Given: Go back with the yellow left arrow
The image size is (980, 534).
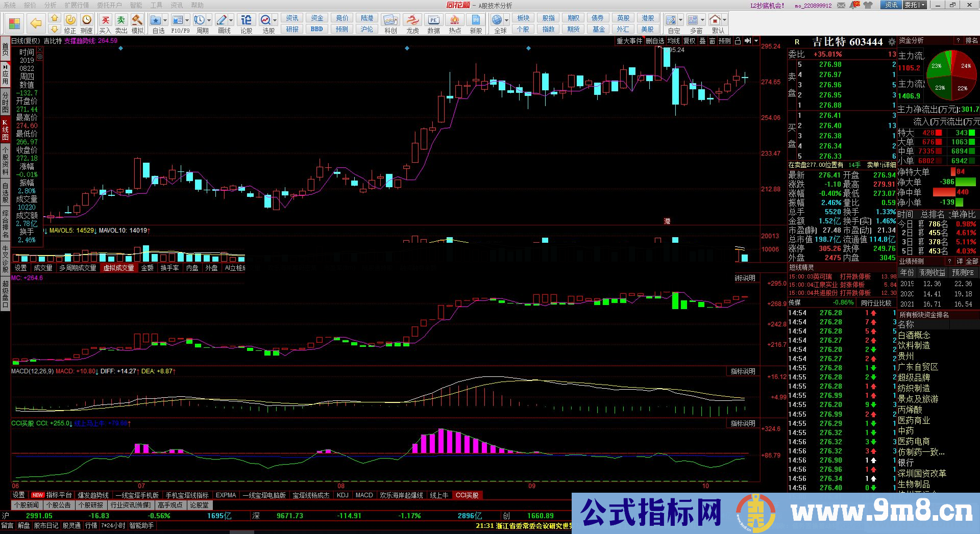Looking at the screenshot, I should point(36,23).
